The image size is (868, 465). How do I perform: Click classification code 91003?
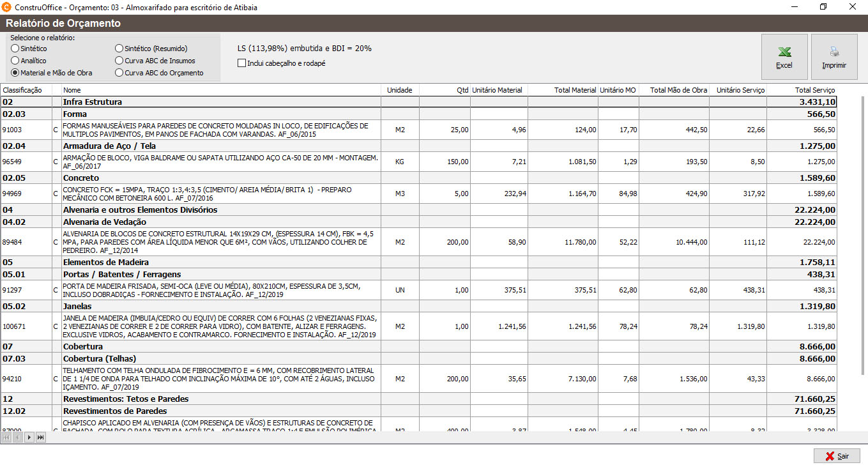click(12, 130)
